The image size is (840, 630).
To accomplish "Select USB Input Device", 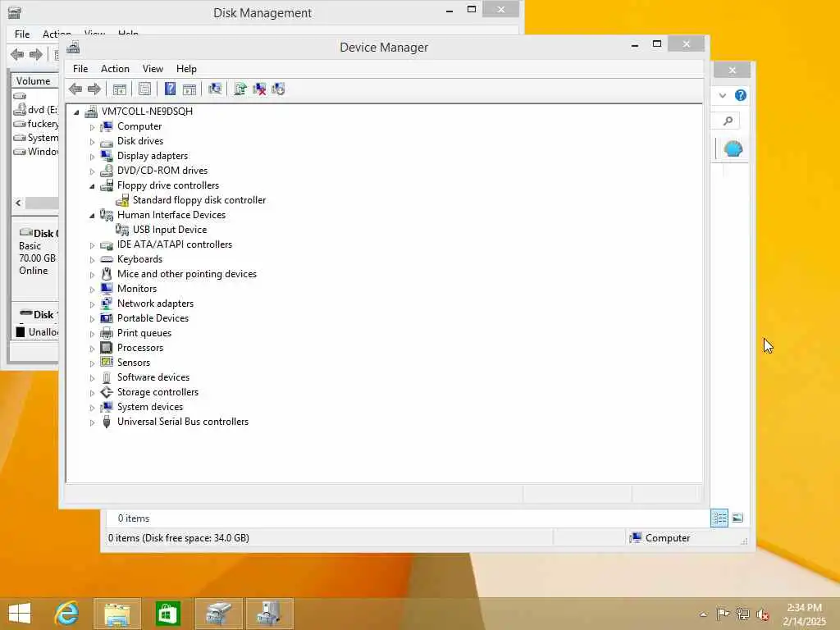I will [x=169, y=230].
